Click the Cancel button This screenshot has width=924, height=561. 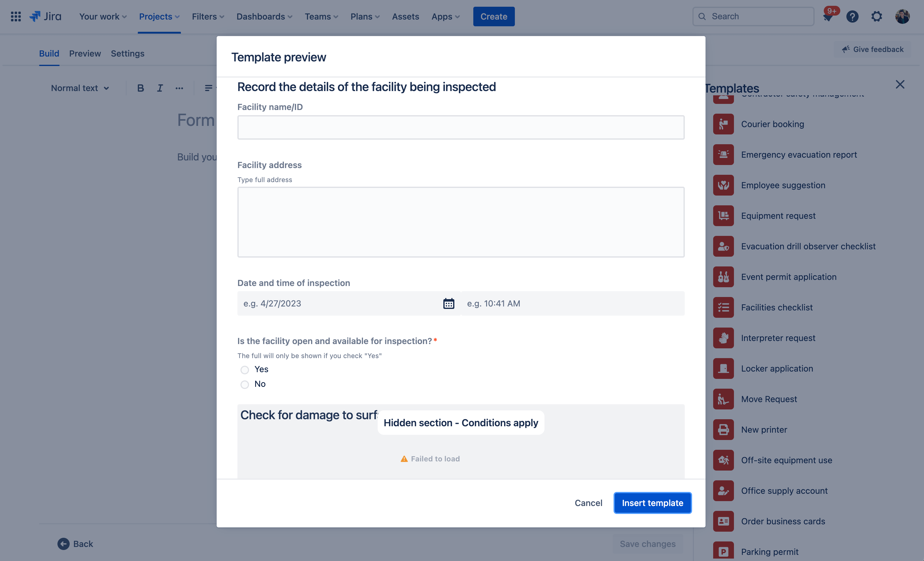tap(588, 502)
